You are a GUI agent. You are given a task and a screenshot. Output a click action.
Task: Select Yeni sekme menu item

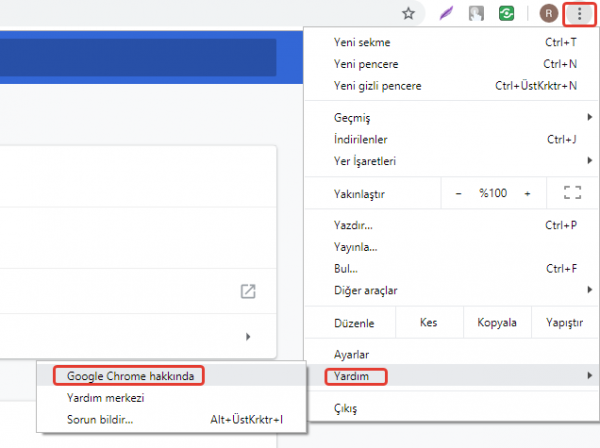(451, 42)
